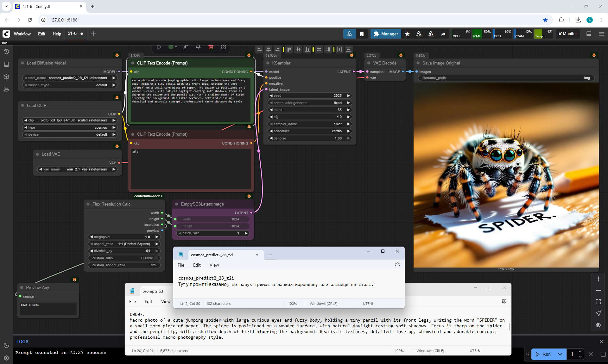This screenshot has height=364, width=608.
Task: Open the sampler_name euler dropdown
Action: click(x=310, y=124)
